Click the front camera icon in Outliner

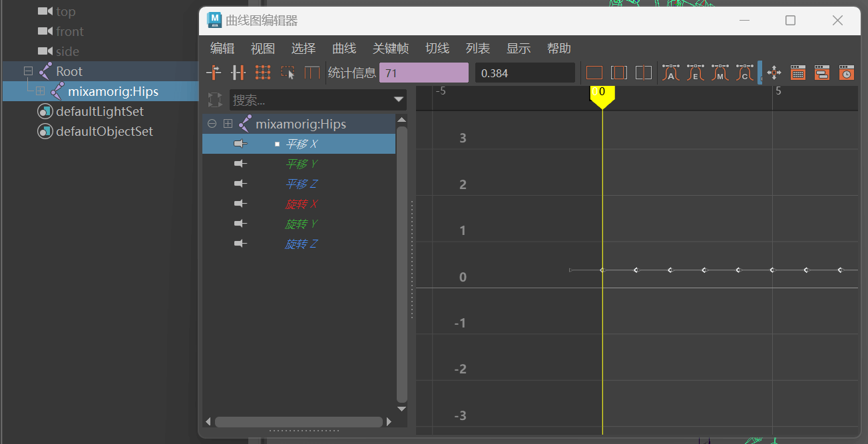45,31
